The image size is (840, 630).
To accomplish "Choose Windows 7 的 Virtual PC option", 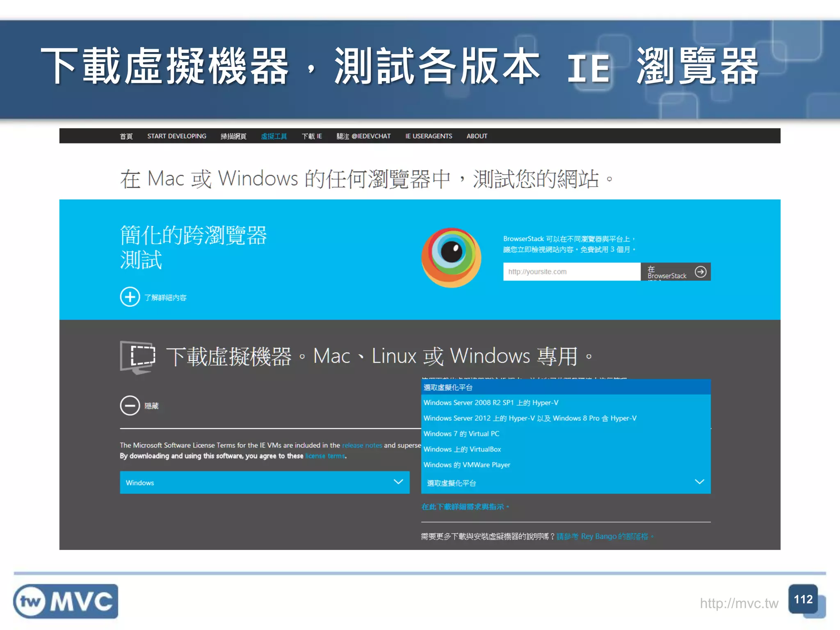I will (566, 434).
